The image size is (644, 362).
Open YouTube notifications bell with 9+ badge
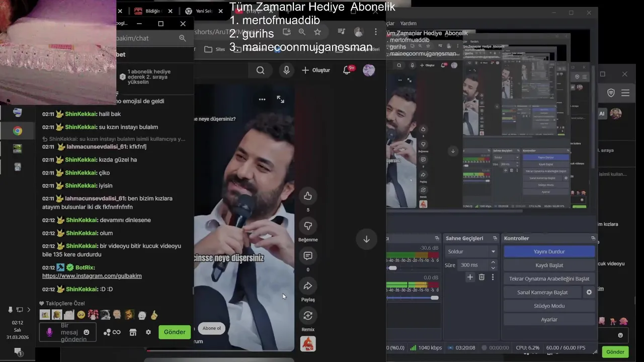pos(347,70)
